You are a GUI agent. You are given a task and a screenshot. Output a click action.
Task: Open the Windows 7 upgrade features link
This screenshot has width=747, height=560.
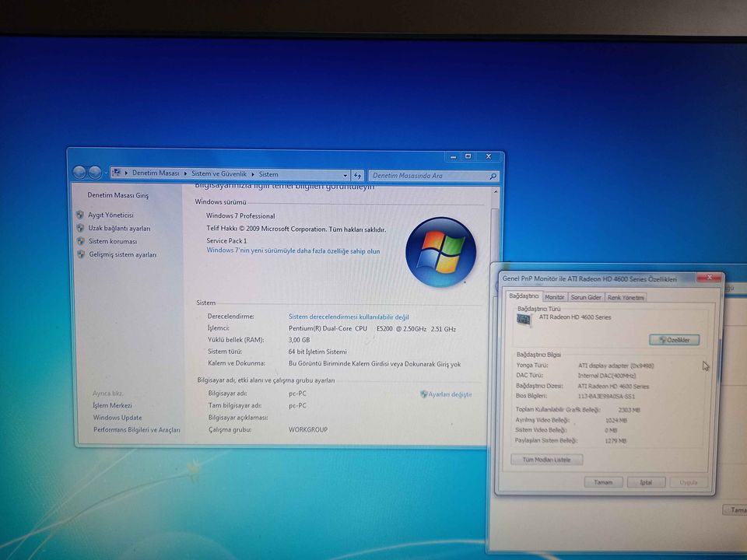tap(293, 251)
